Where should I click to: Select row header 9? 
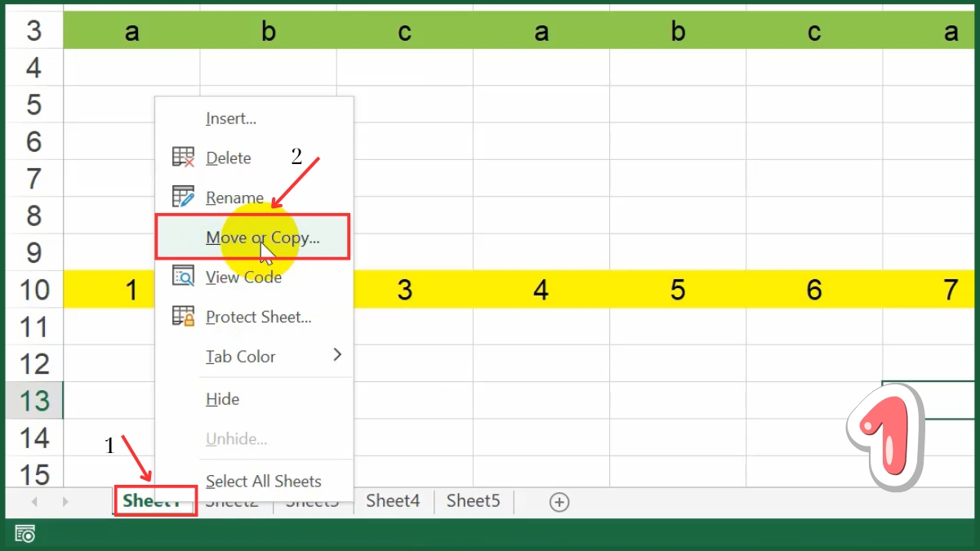[x=33, y=252]
